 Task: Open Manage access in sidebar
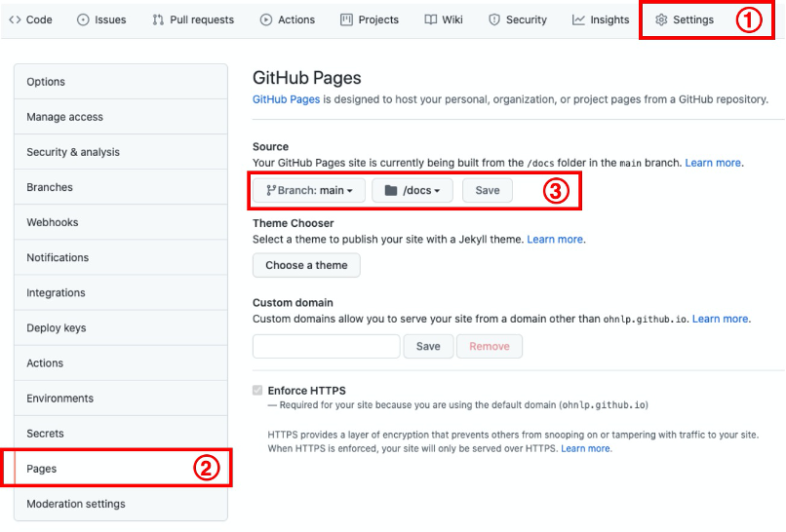pos(121,117)
